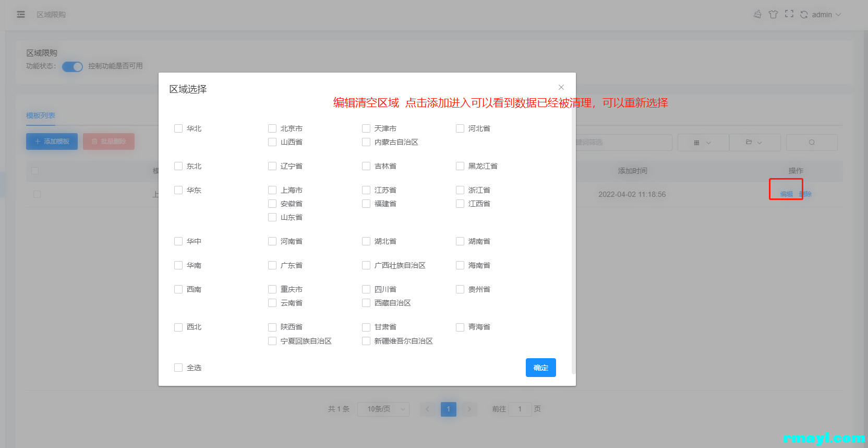868x448 pixels.
Task: Click the 添加模板 button
Action: pyautogui.click(x=52, y=142)
